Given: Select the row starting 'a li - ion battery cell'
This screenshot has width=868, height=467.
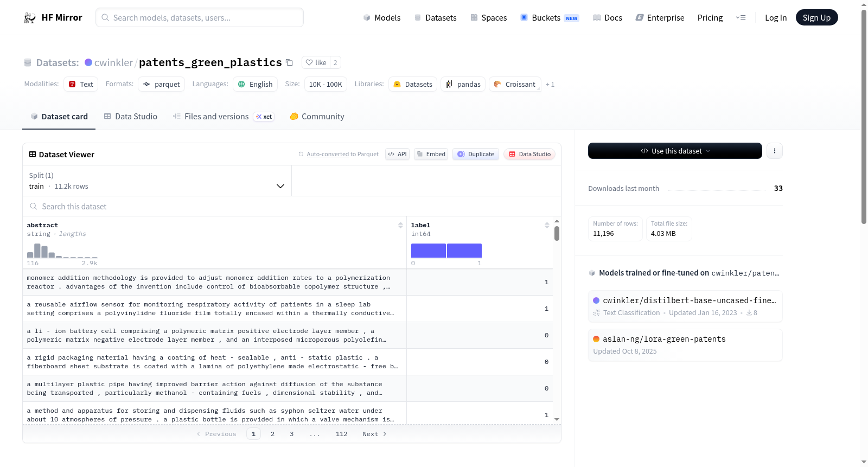Looking at the screenshot, I should click(288, 335).
